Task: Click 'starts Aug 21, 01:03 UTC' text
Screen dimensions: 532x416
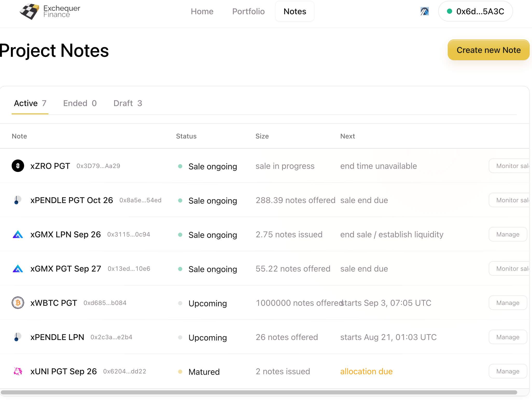Action: pos(388,337)
